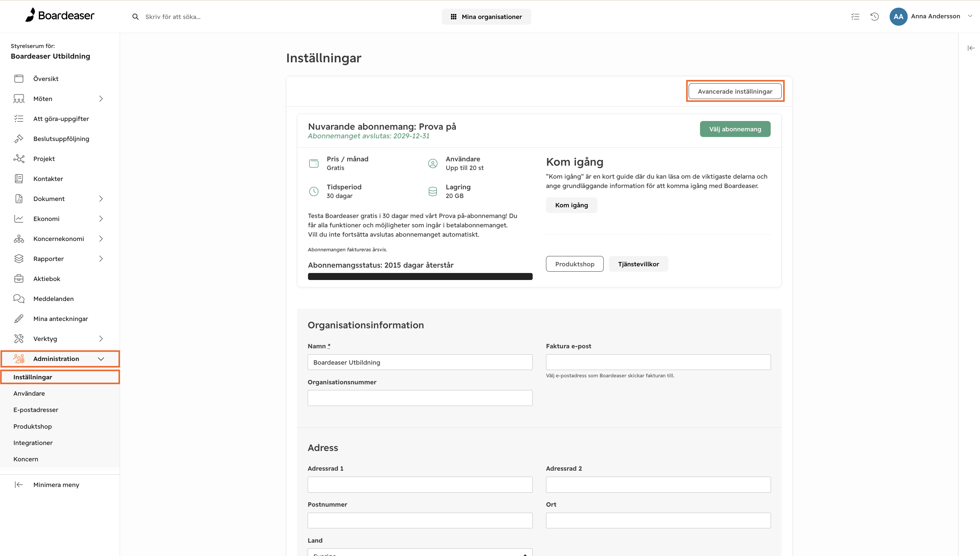The image size is (980, 556).
Task: Click the Minimera meny arrow icon
Action: 19,485
